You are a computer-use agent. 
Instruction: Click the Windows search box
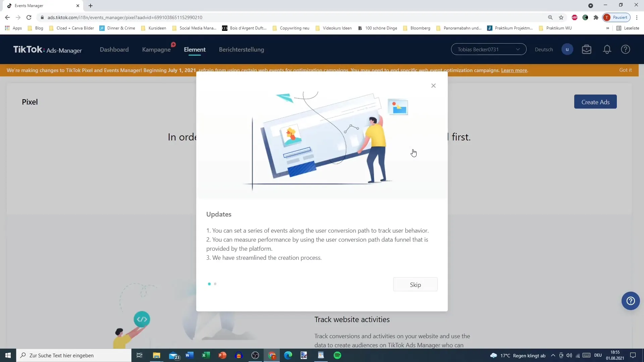click(74, 355)
